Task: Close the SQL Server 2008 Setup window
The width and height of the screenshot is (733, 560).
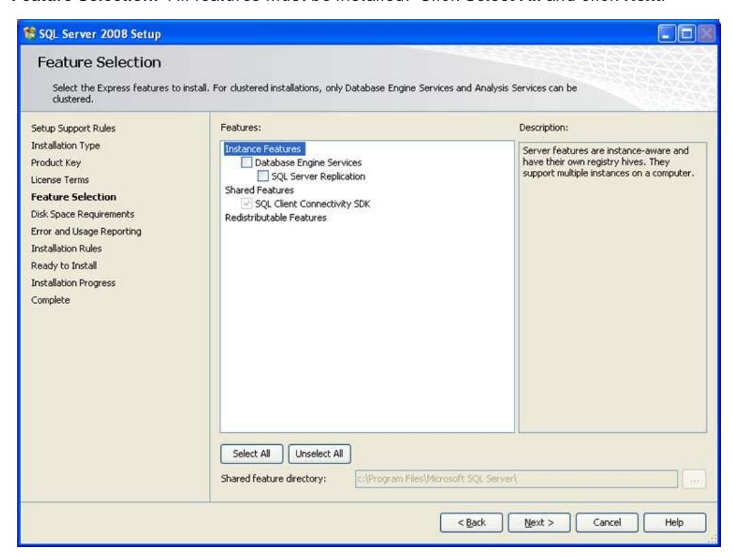Action: pyautogui.click(x=706, y=34)
